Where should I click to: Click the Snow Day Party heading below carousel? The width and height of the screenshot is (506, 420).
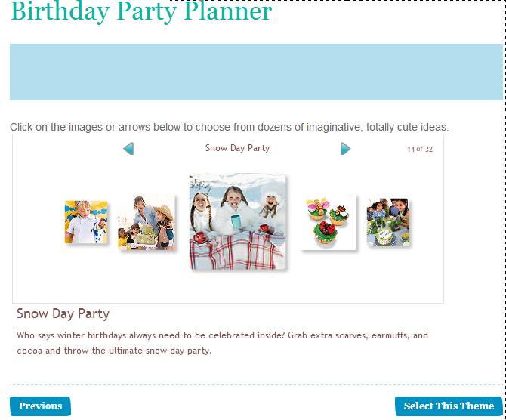(x=63, y=313)
